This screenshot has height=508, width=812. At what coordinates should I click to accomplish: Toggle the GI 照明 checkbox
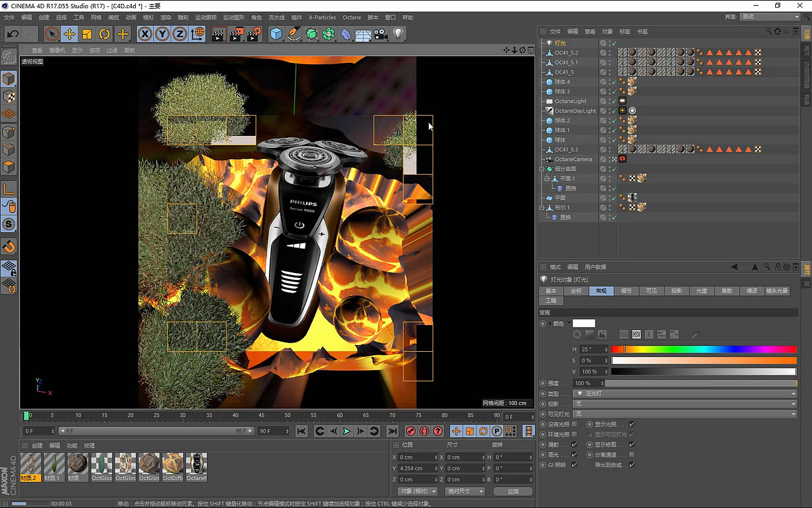point(575,465)
